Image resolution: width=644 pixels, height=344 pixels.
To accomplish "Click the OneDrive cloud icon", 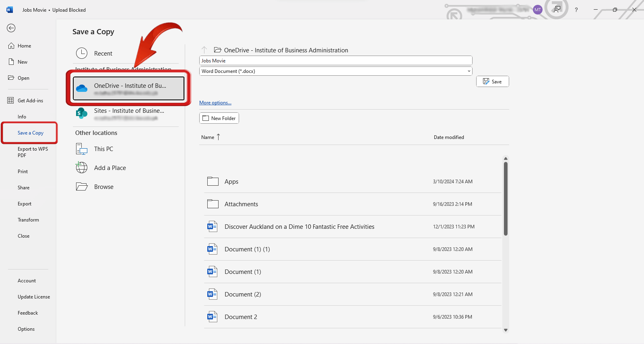I will coord(82,88).
